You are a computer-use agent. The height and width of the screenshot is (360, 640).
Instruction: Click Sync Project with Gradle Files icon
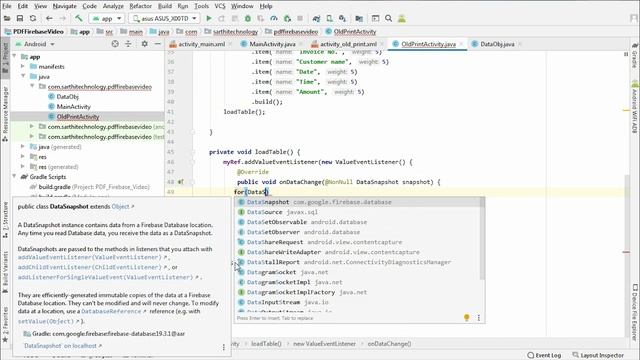[316, 18]
